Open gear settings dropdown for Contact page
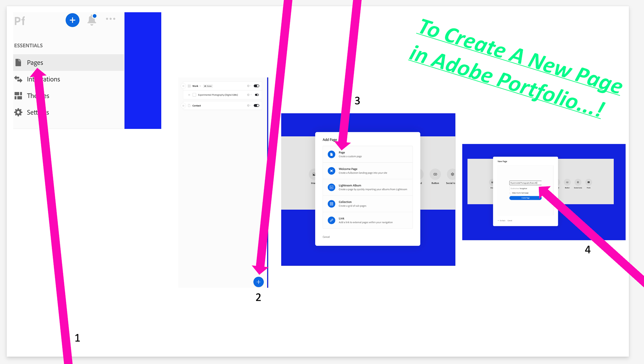 coord(249,105)
